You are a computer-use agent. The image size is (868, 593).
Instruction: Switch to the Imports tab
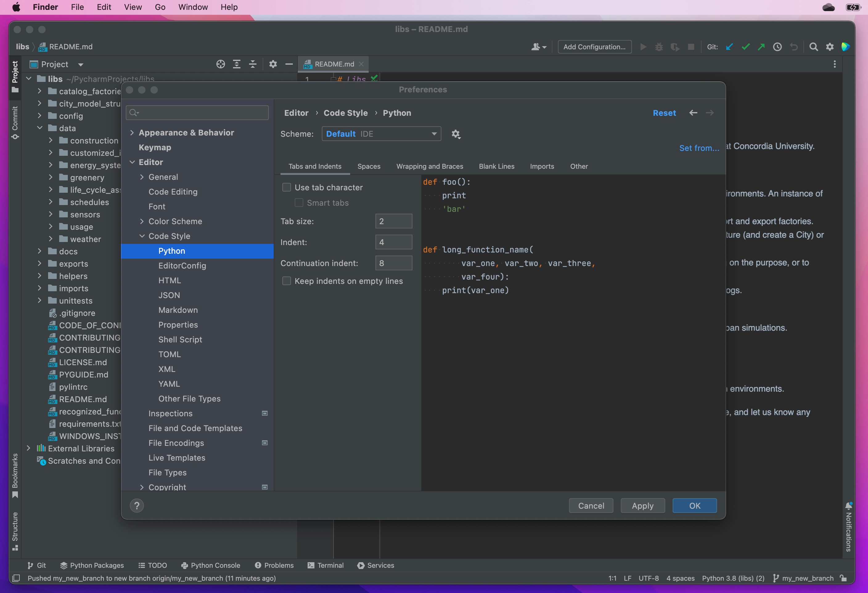click(542, 166)
